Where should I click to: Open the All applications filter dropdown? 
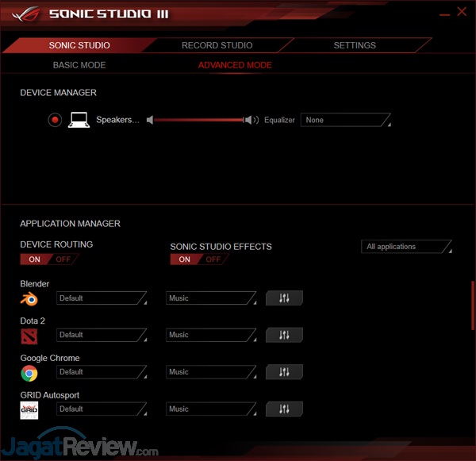(x=406, y=247)
